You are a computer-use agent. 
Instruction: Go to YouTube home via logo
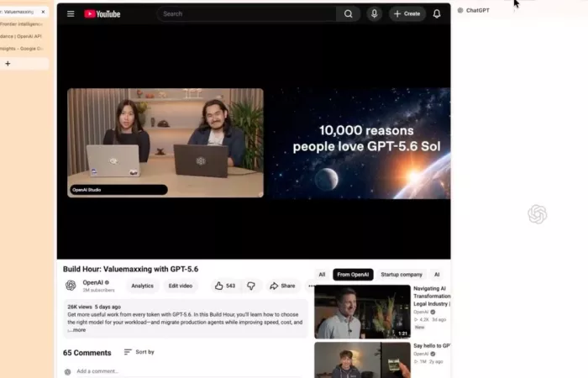pos(102,14)
